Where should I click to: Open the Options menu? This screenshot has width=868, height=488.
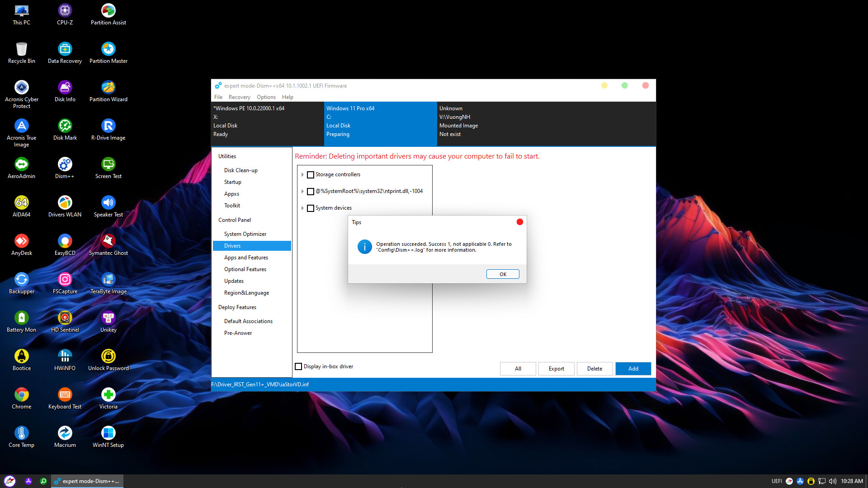coord(266,97)
